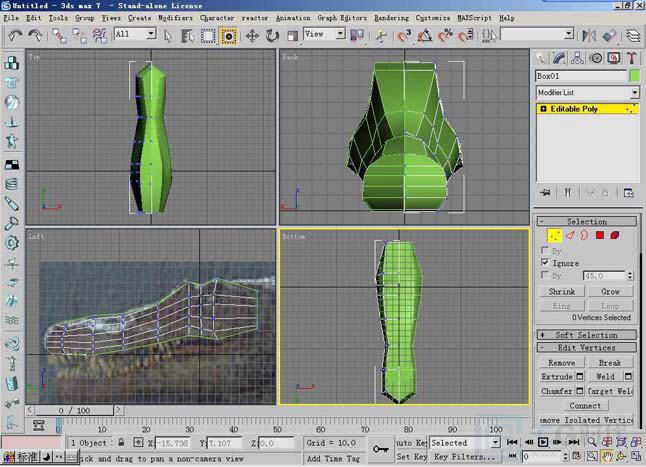Enable the first By checkbox

tap(545, 250)
